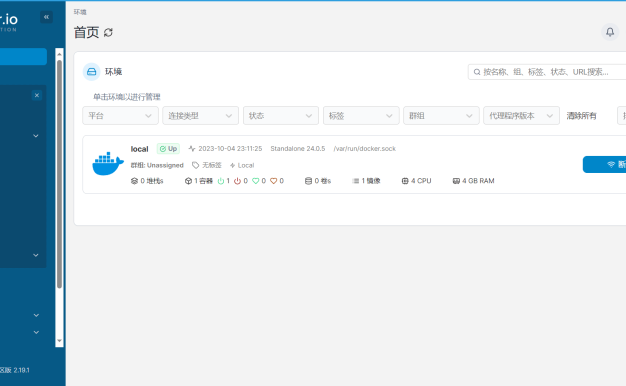Open the local environment name link
Image resolution: width=626 pixels, height=386 pixels.
tap(139, 149)
